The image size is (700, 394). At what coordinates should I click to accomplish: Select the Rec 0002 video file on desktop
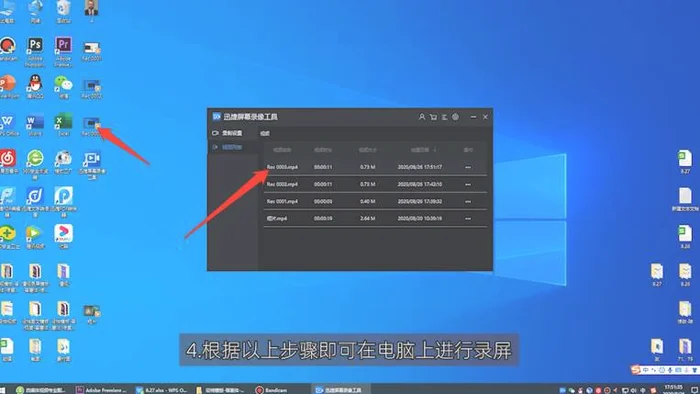click(92, 89)
